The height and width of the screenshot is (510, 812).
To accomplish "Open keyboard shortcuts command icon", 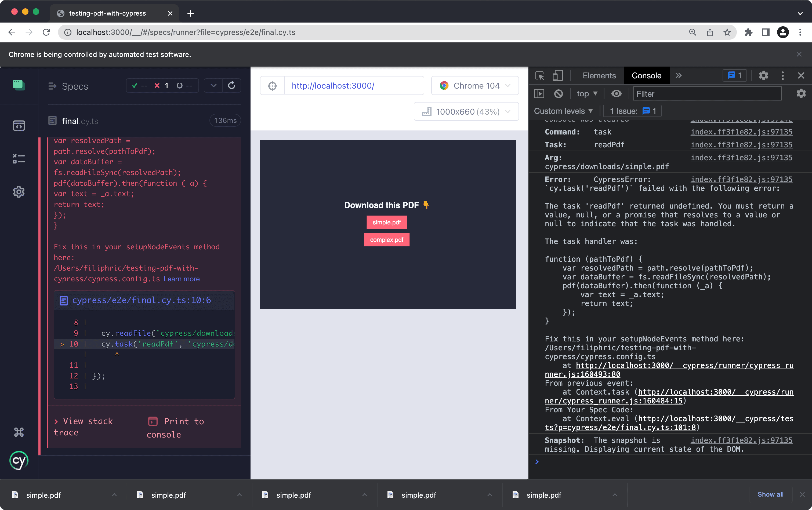I will (x=19, y=432).
